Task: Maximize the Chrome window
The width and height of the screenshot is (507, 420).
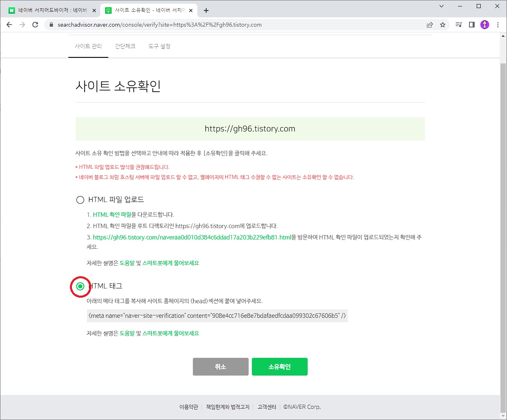Action: click(479, 6)
